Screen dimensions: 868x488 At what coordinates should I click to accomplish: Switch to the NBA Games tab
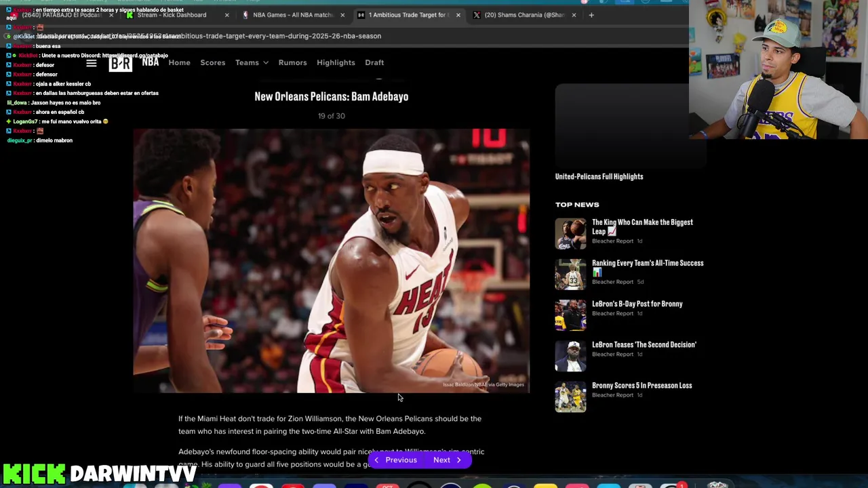tap(293, 15)
